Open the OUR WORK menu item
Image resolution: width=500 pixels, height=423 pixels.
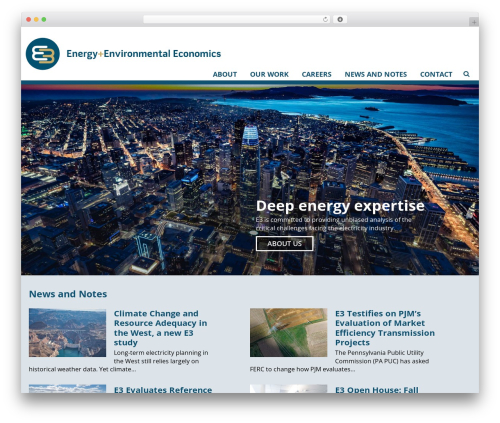click(269, 74)
